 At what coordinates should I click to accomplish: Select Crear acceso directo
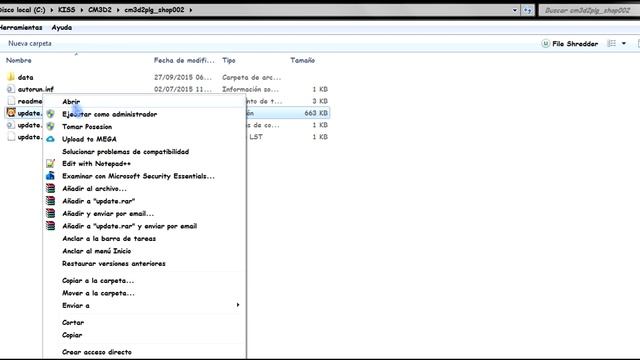(97, 352)
